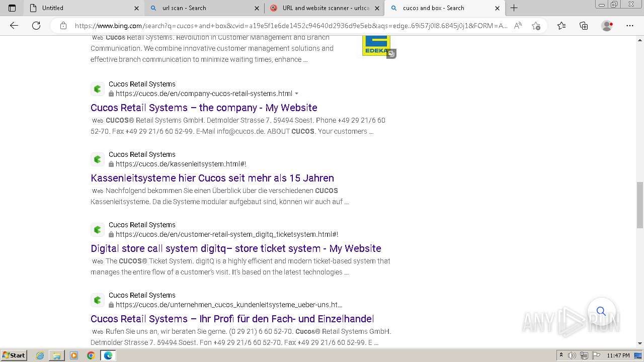The width and height of the screenshot is (644, 362).
Task: Click the scrollbar down arrow
Action: pyautogui.click(x=640, y=343)
